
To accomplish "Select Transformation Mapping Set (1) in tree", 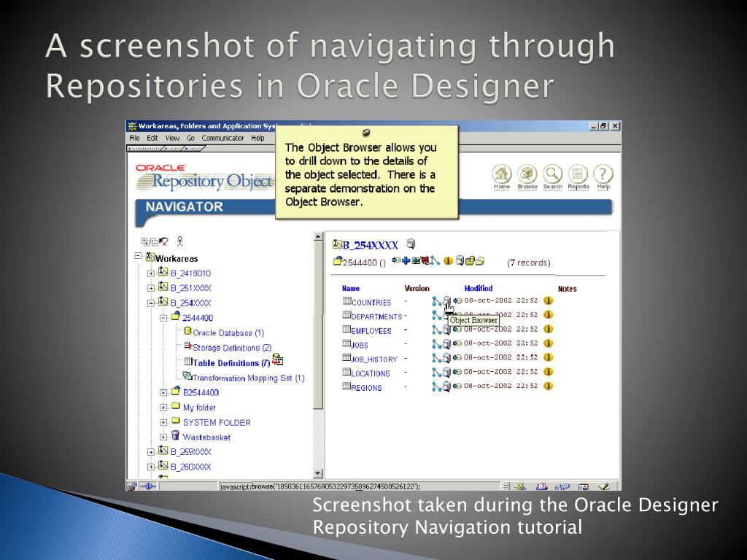I will point(248,378).
